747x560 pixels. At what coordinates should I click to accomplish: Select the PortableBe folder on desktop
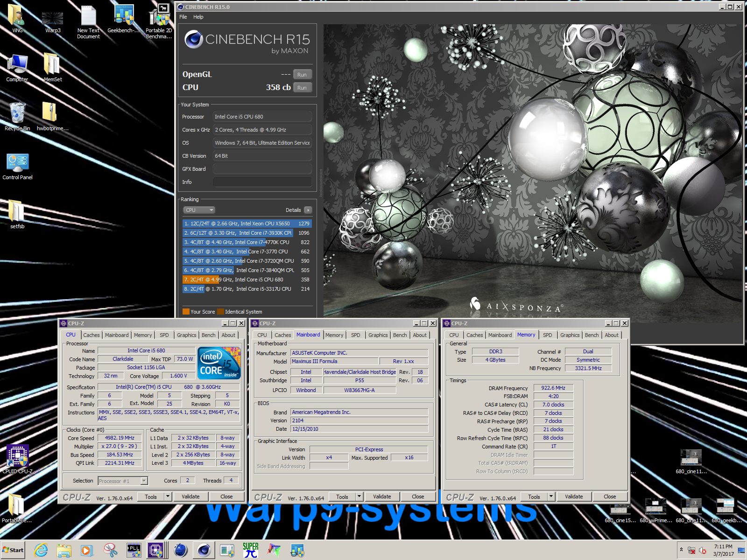coord(17,508)
